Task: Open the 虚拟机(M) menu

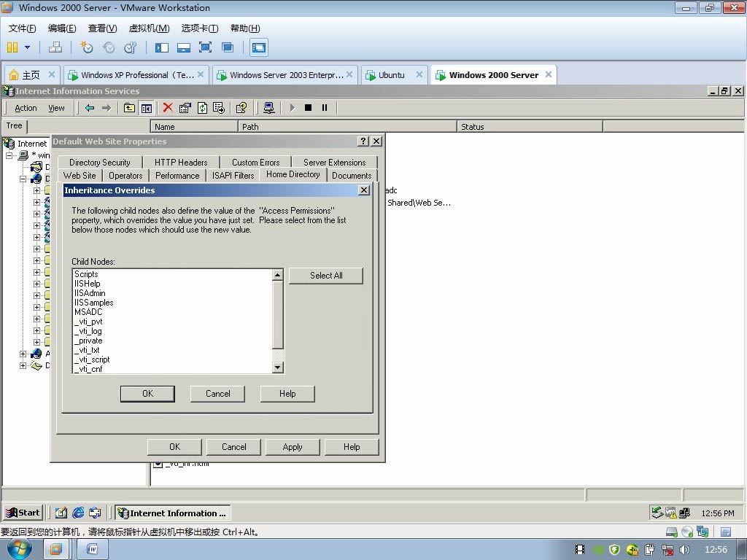Action: pos(149,28)
